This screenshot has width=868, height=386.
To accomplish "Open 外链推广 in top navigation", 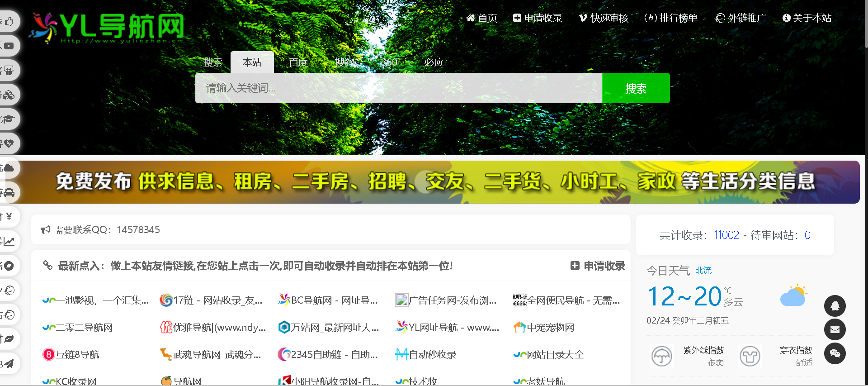I will coord(740,18).
